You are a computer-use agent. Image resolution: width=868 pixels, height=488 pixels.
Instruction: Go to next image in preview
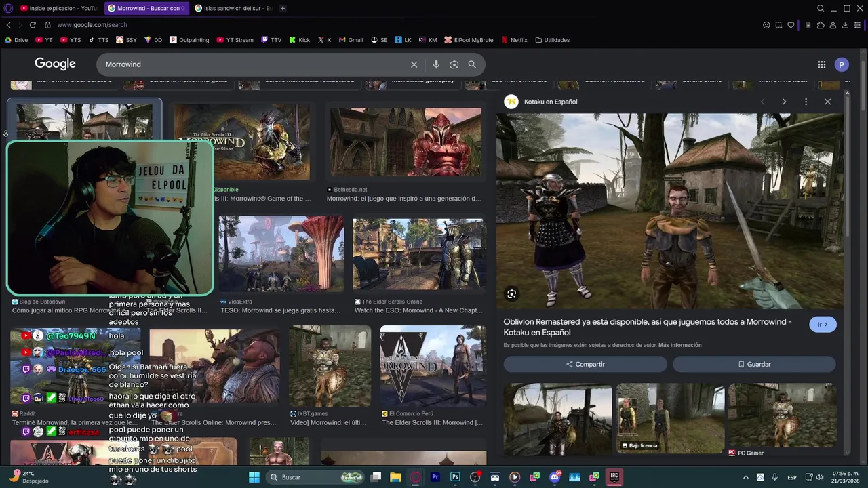pos(784,102)
